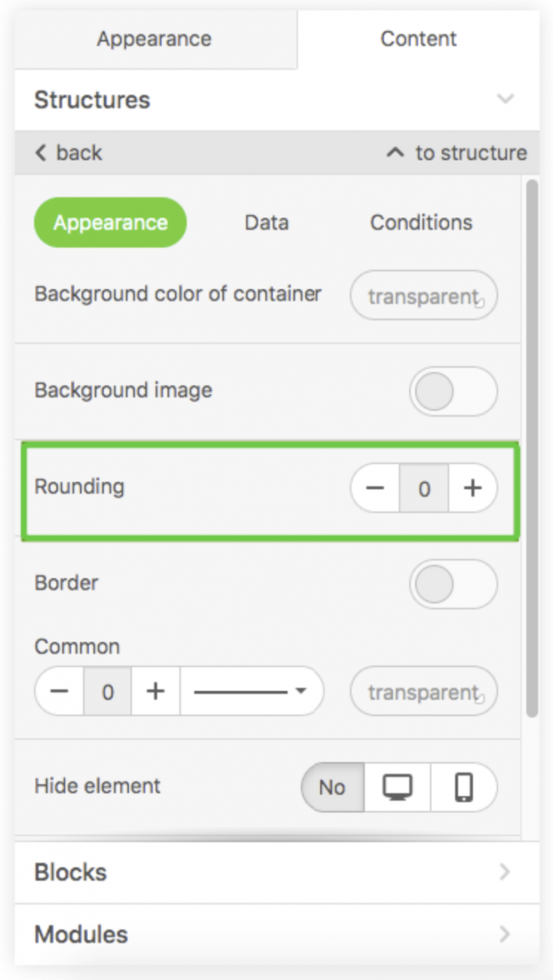Viewport: 553px width, 980px height.
Task: Jump up to structure via caret
Action: tap(395, 153)
